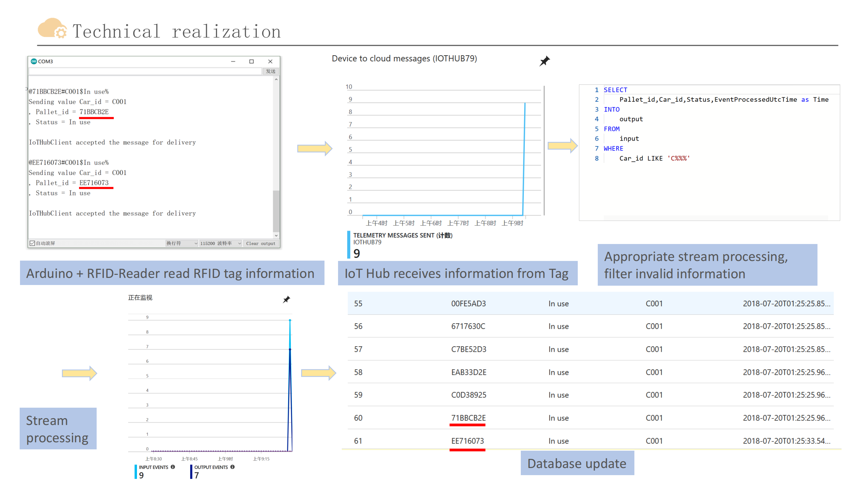Click the scroll down arrow in serial monitor

(x=276, y=235)
